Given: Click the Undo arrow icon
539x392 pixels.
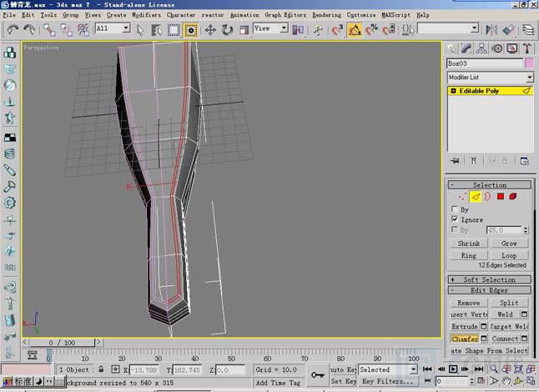Looking at the screenshot, I should [13, 30].
